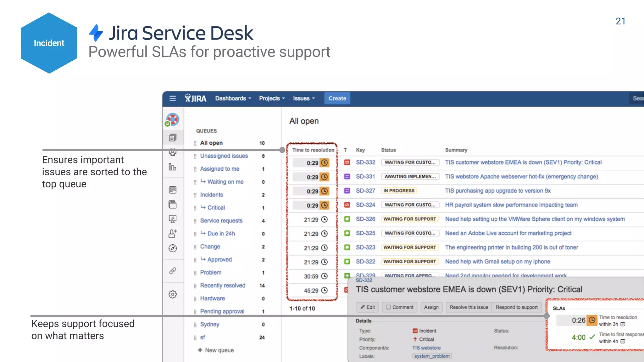Click the JIRA logo
Screen dimensions: 644x362
[x=196, y=98]
